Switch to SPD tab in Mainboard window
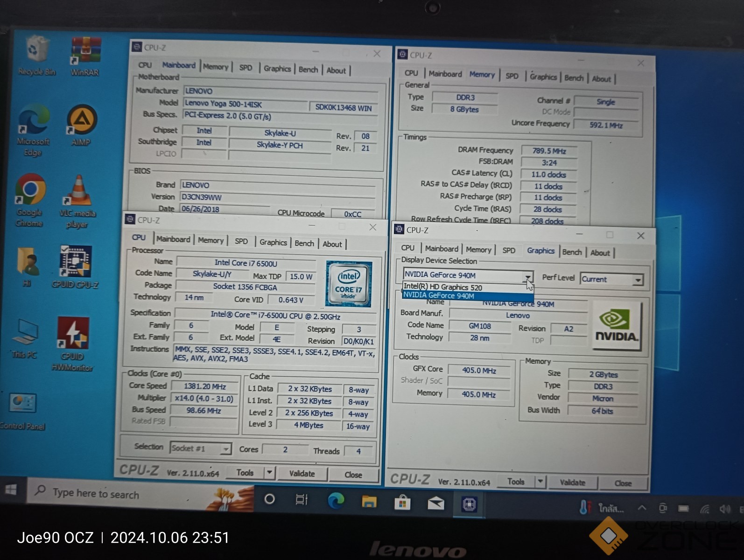The width and height of the screenshot is (744, 560). (x=246, y=68)
